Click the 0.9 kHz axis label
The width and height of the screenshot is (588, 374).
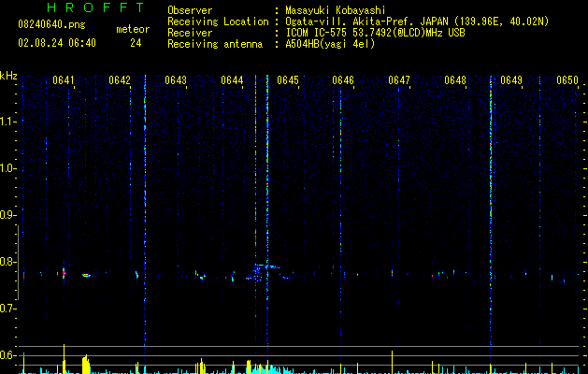(7, 215)
